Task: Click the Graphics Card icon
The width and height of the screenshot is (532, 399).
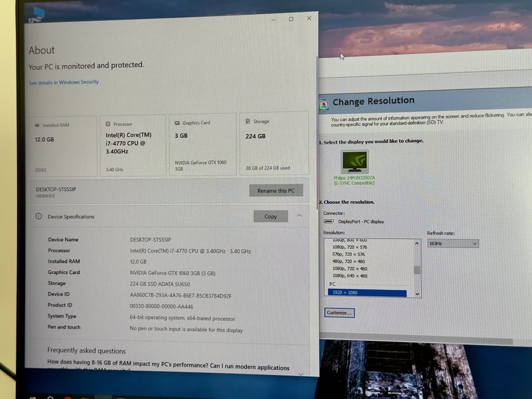Action: coord(177,123)
